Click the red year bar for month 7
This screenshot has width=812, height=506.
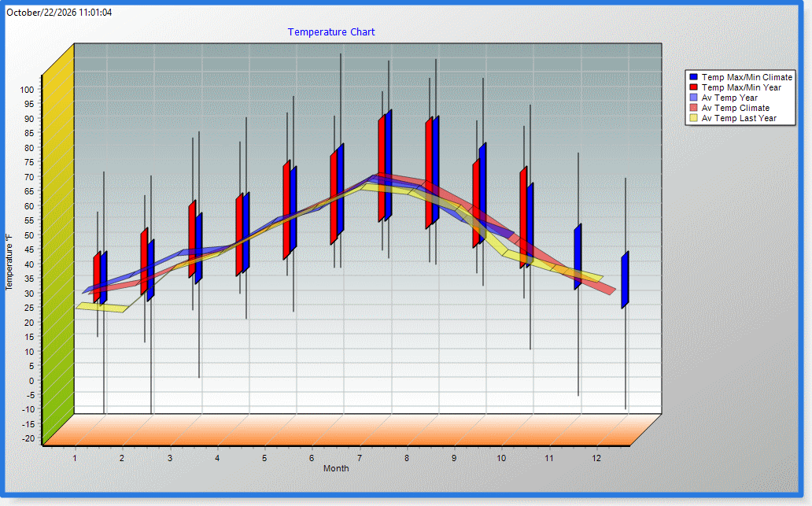coord(382,168)
